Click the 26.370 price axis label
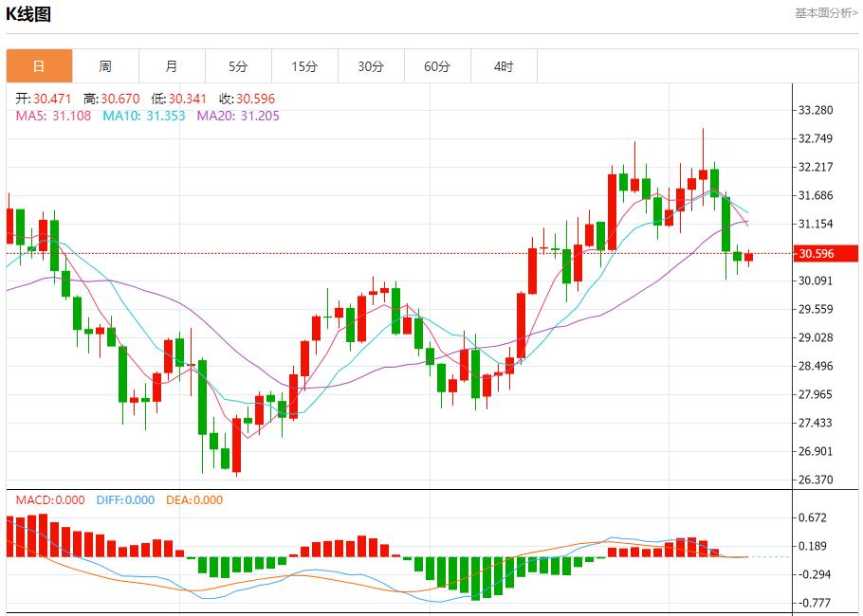The image size is (863, 616). tap(816, 480)
